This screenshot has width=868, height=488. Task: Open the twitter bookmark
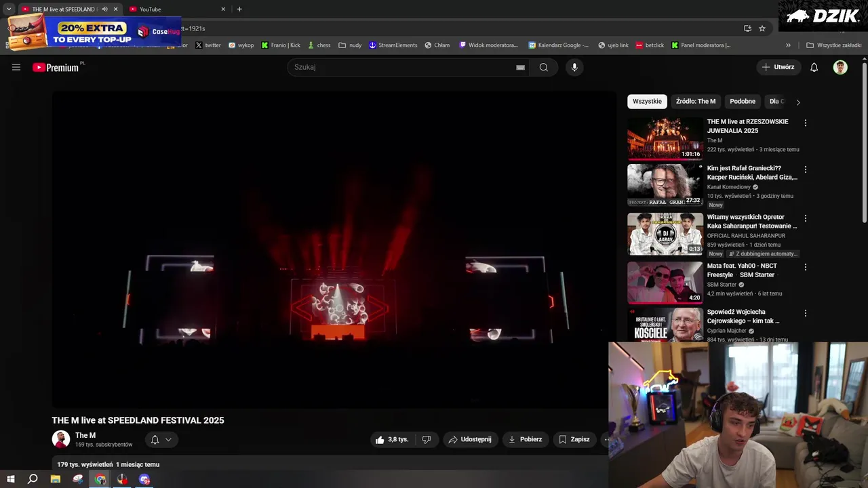[x=208, y=45]
